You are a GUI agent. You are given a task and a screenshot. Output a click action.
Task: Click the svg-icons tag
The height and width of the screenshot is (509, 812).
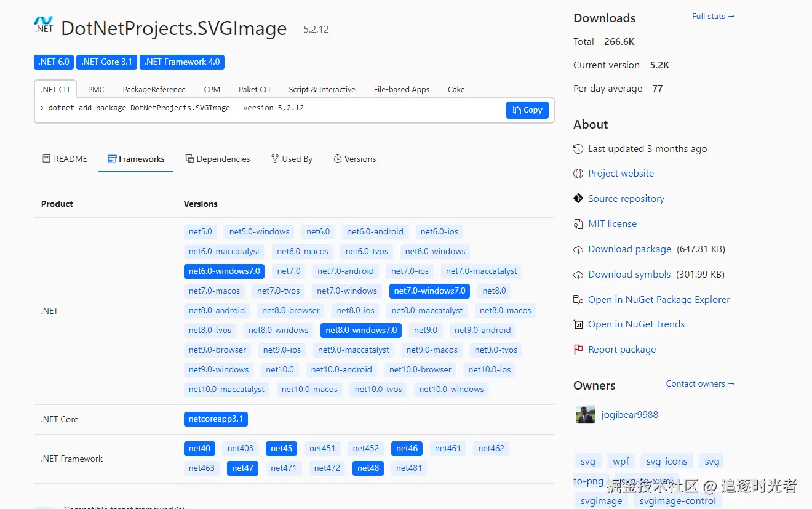pos(667,462)
